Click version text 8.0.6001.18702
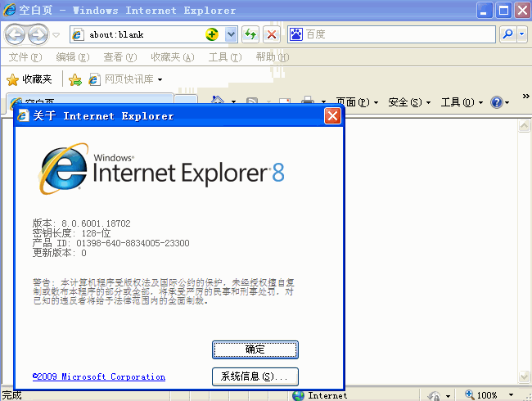532x401 pixels. 96,223
